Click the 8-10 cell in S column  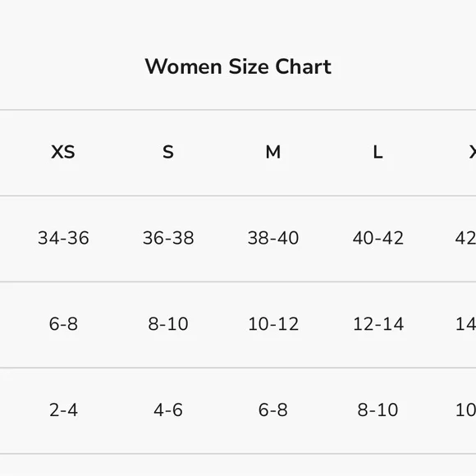(x=168, y=324)
